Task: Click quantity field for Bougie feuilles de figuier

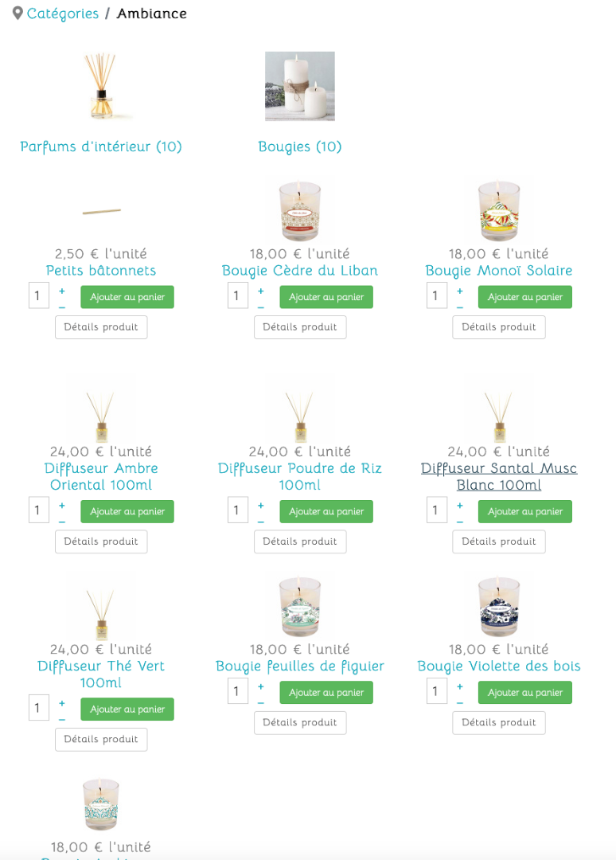Action: (238, 690)
